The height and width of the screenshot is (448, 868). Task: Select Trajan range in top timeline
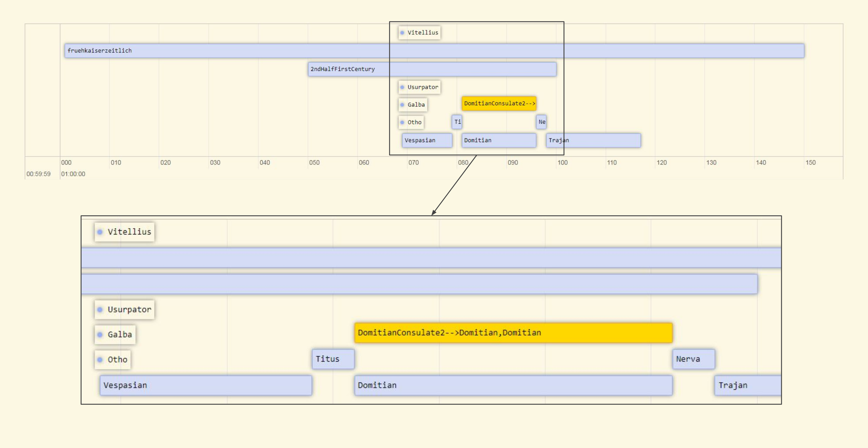tap(593, 141)
